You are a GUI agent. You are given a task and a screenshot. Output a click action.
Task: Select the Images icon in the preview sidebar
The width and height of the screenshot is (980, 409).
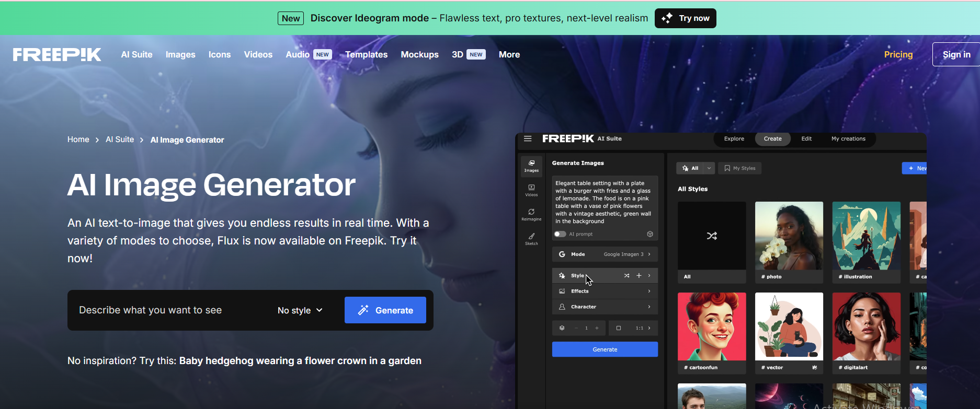tap(531, 166)
